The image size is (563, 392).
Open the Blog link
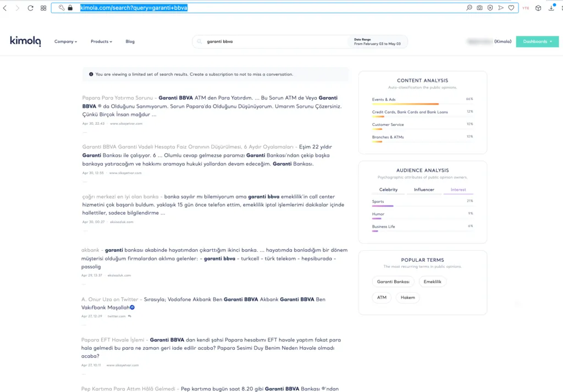130,42
